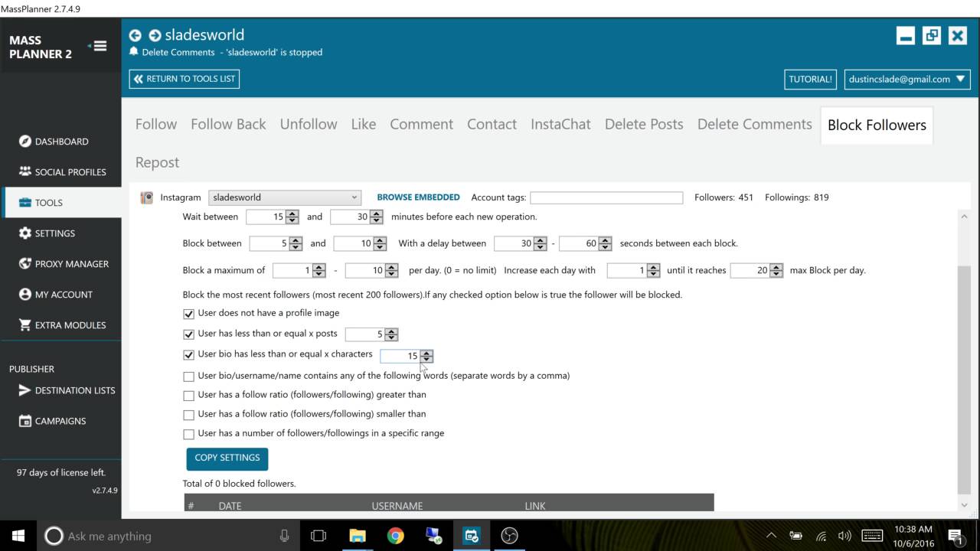The height and width of the screenshot is (551, 980).
Task: Open Action Center notifications icon
Action: pyautogui.click(x=955, y=536)
